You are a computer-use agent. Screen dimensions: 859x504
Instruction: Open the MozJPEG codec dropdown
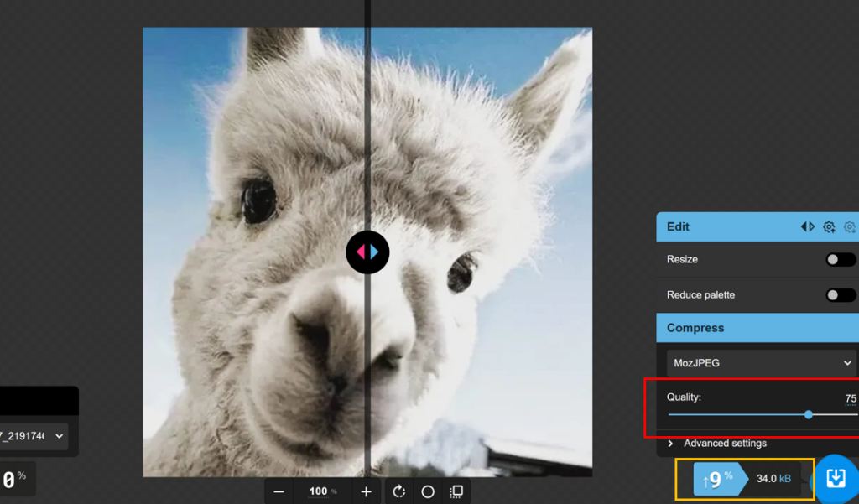[x=761, y=363]
